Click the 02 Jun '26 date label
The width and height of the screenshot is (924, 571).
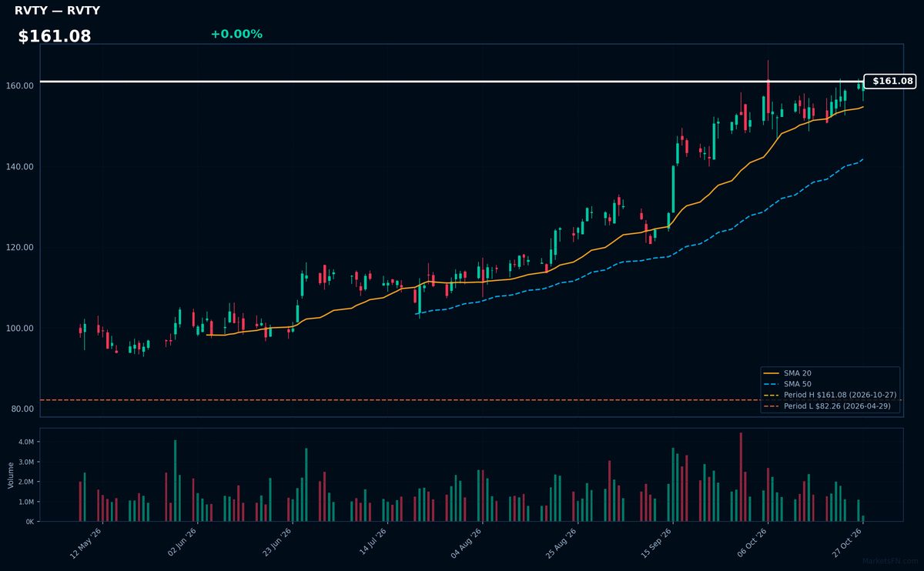click(181, 543)
